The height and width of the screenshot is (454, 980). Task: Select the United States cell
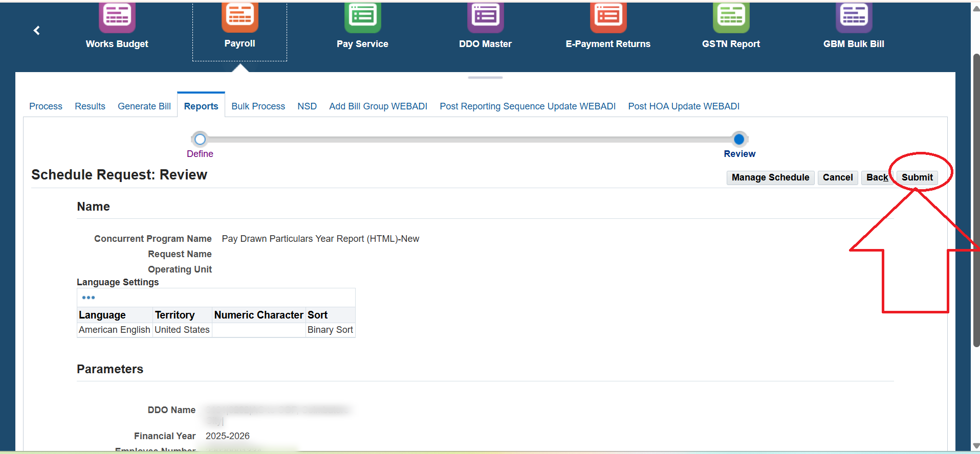(x=182, y=330)
